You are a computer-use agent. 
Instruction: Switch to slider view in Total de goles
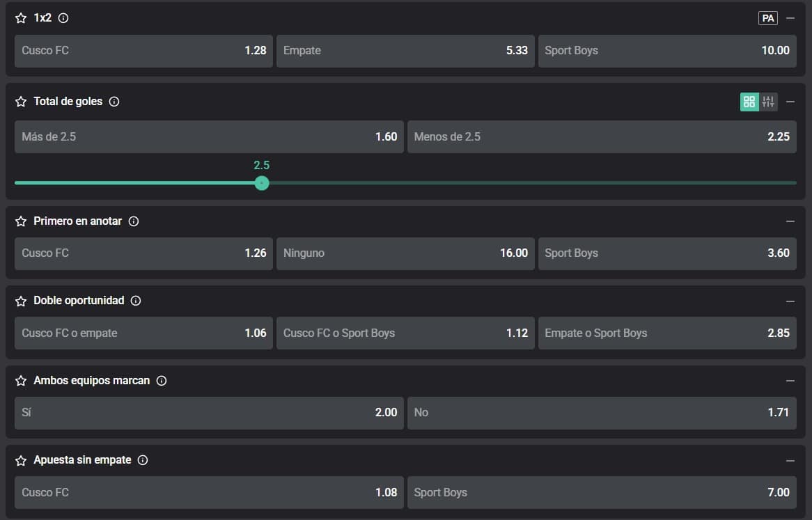pos(768,102)
